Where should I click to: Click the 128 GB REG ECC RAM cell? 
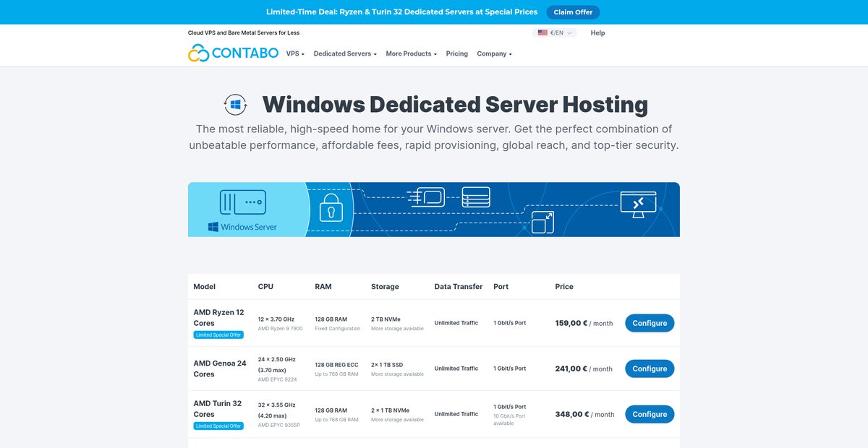click(x=336, y=364)
